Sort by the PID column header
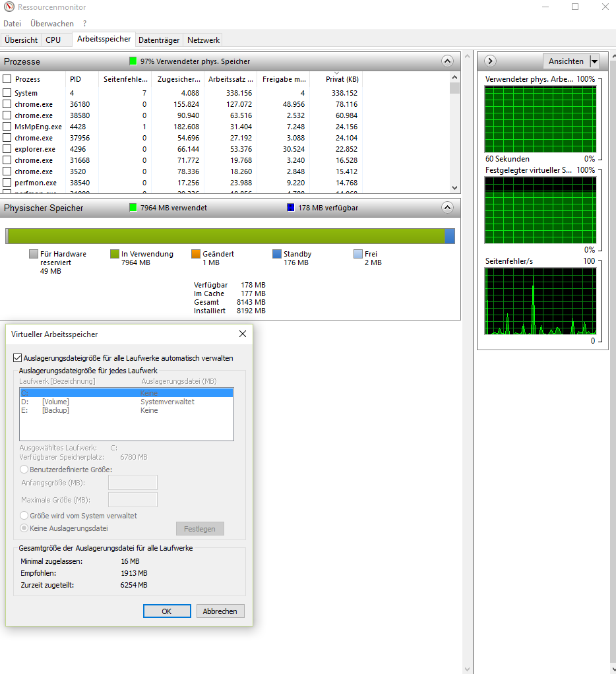The image size is (616, 674). (82, 79)
